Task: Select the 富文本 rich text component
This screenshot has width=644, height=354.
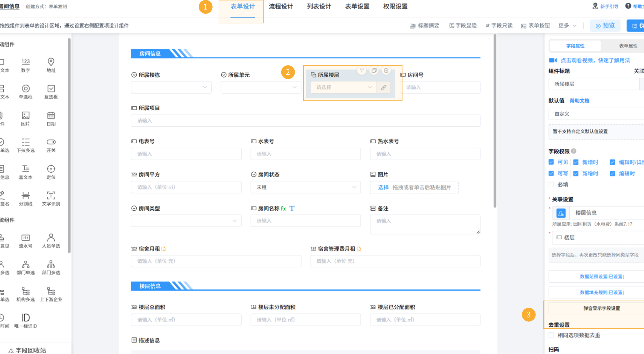Action: point(26,172)
